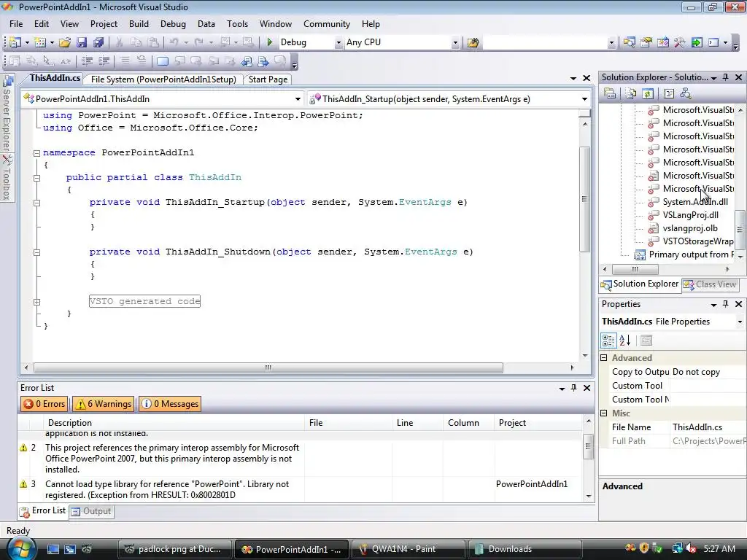Open the Debug configuration dropdown
The image size is (747, 560).
pos(338,42)
